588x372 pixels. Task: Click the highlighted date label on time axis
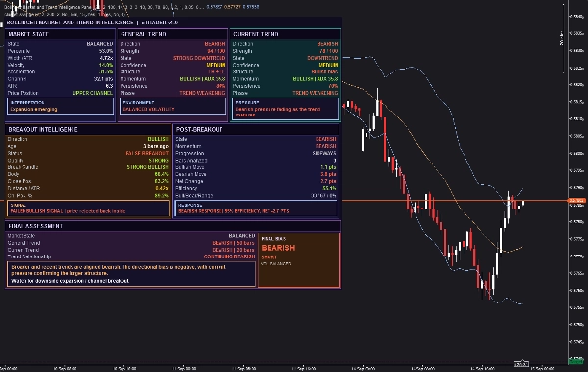521,364
